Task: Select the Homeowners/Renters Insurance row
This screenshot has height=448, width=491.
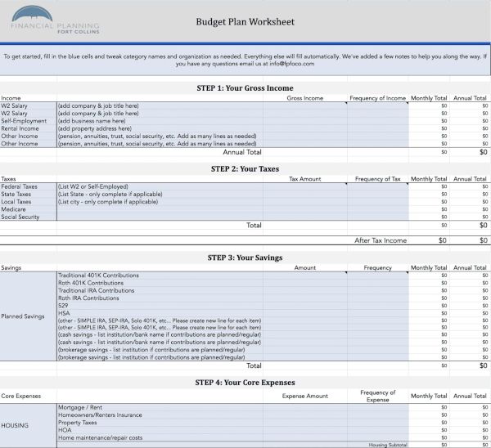Action: pyautogui.click(x=160, y=414)
